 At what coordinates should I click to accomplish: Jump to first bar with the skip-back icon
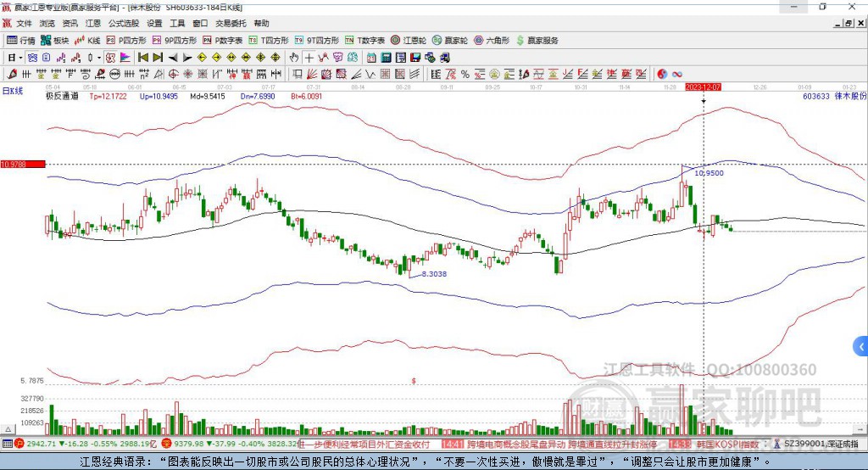(x=142, y=58)
